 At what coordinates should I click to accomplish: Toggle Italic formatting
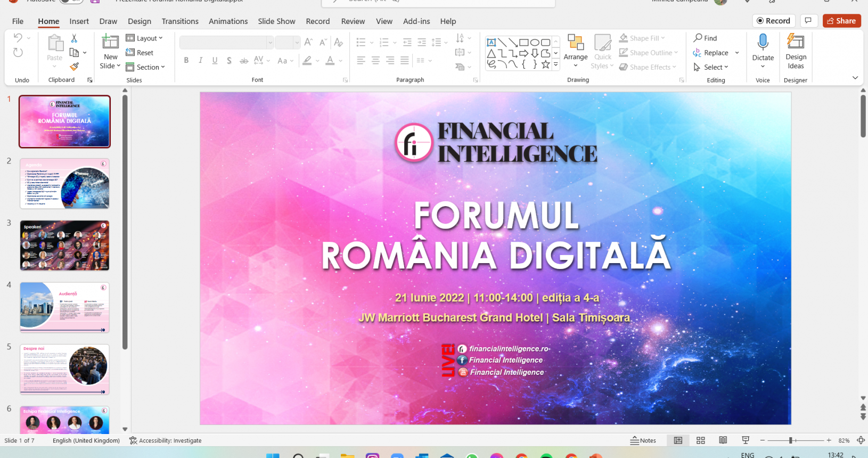pyautogui.click(x=201, y=61)
